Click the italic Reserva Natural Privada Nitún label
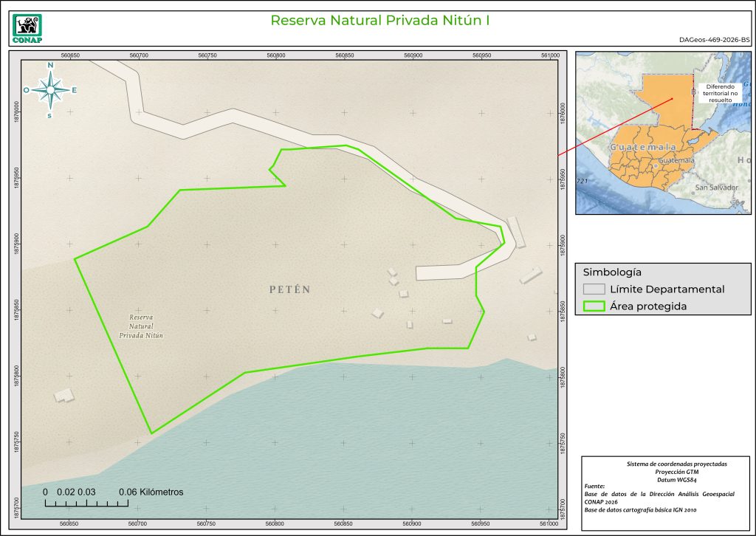This screenshot has width=756, height=536. (x=141, y=326)
